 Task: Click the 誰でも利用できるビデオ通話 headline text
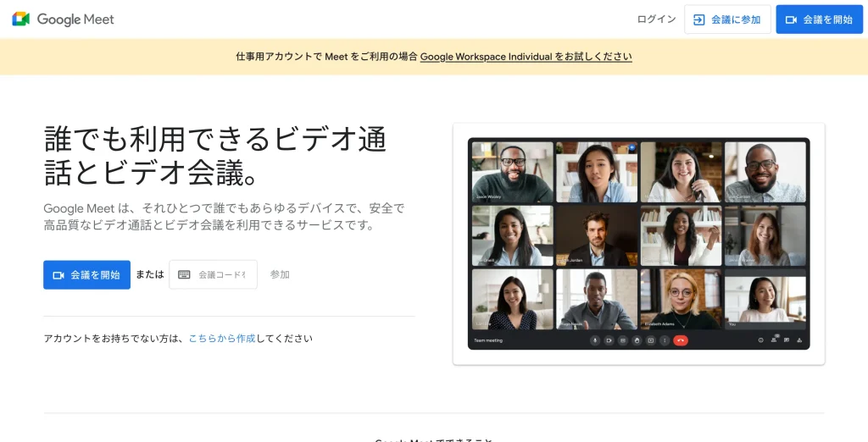[x=214, y=156]
